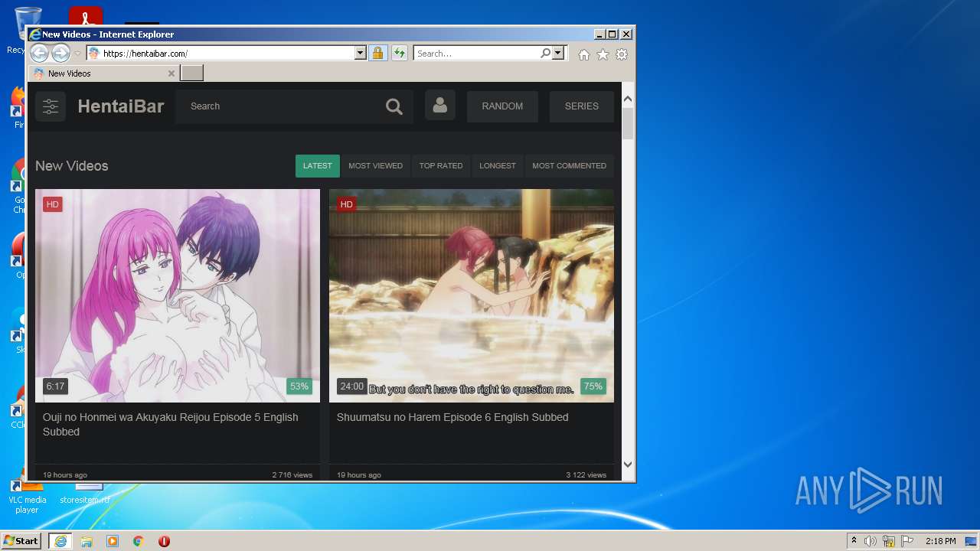Click the vertical scrollbar thumb
980x551 pixels.
(x=628, y=124)
